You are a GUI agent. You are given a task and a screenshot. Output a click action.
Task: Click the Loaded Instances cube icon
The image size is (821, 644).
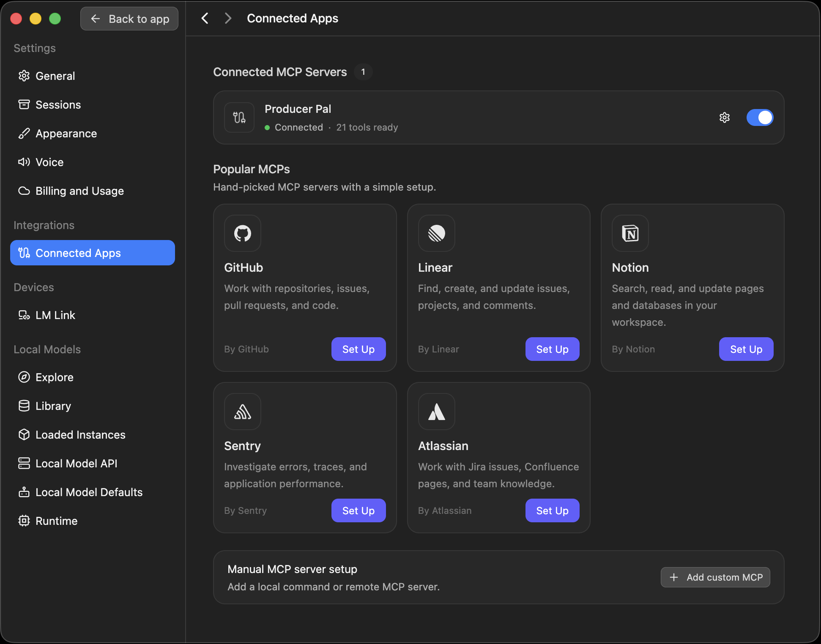pyautogui.click(x=24, y=434)
